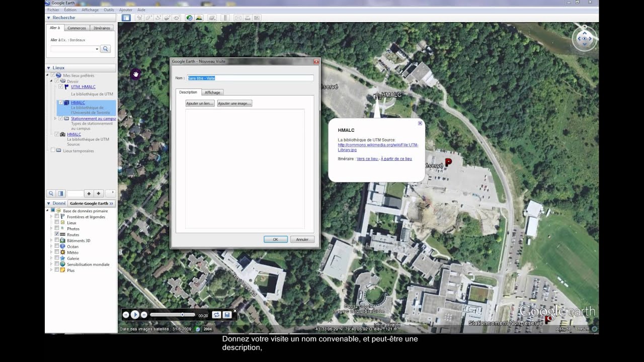Click the Print toolbar icon

pos(248,18)
